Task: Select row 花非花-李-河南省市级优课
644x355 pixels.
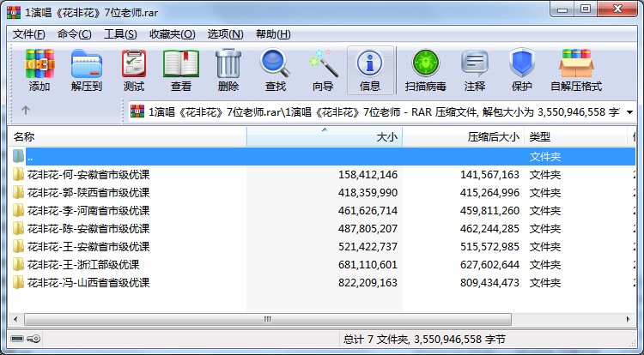Action: coord(322,211)
